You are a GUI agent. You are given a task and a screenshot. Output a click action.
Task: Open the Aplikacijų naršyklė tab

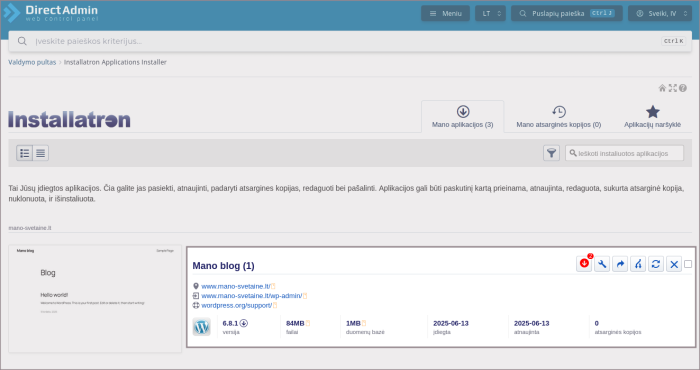tap(652, 117)
